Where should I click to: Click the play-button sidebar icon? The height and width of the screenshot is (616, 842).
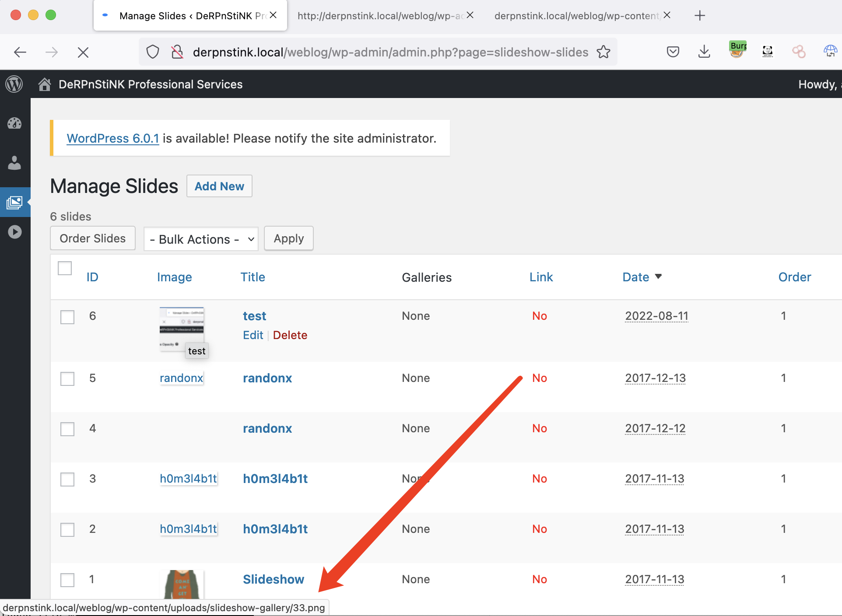tap(14, 232)
